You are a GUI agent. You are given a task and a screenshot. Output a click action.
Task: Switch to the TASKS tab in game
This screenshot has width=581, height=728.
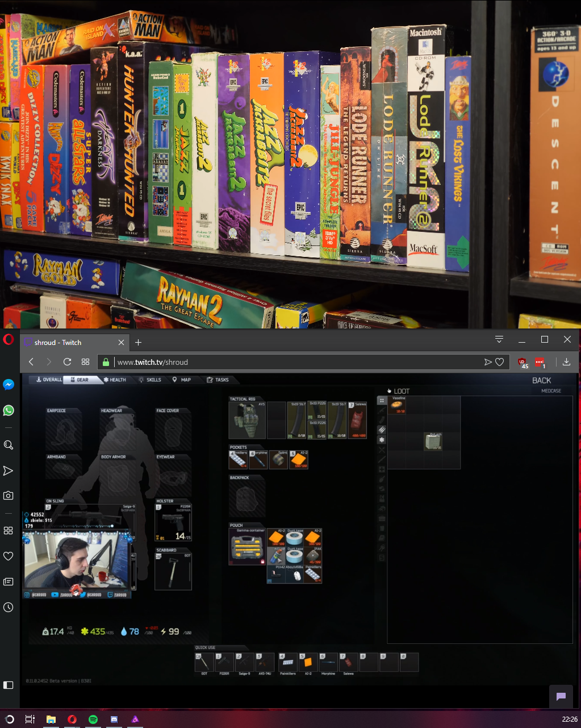click(x=219, y=380)
